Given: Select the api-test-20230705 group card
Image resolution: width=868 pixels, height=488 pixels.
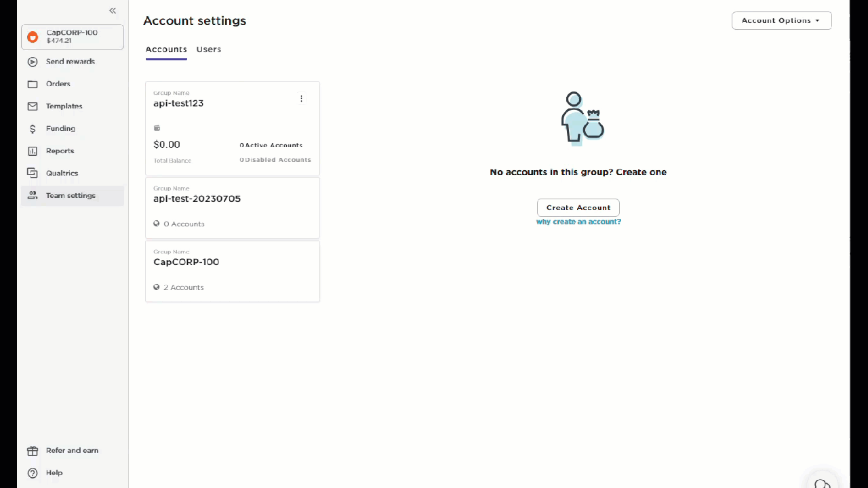Looking at the screenshot, I should [233, 207].
